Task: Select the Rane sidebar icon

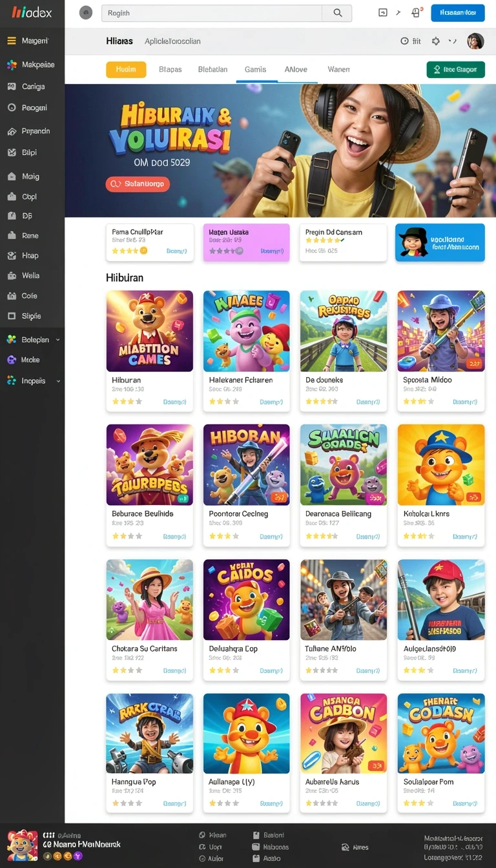Action: coord(11,236)
